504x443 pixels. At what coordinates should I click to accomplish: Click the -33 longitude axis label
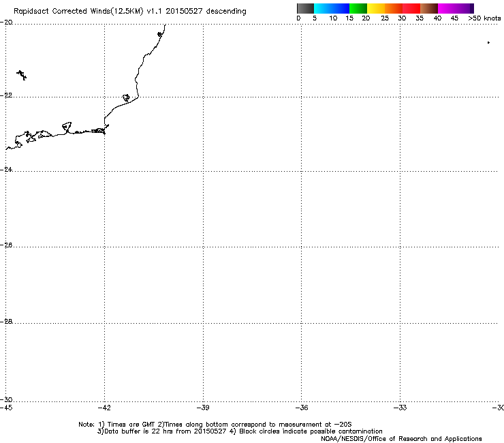[400, 408]
